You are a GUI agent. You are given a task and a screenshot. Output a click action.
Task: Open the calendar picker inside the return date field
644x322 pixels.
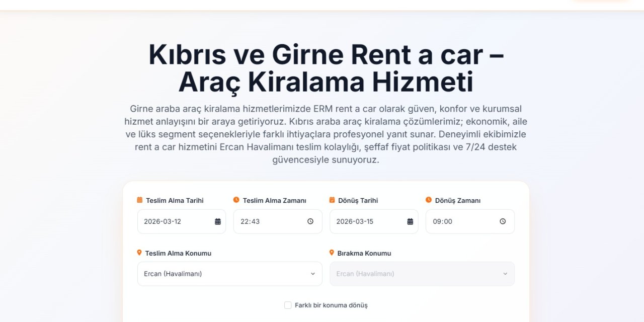pyautogui.click(x=411, y=221)
